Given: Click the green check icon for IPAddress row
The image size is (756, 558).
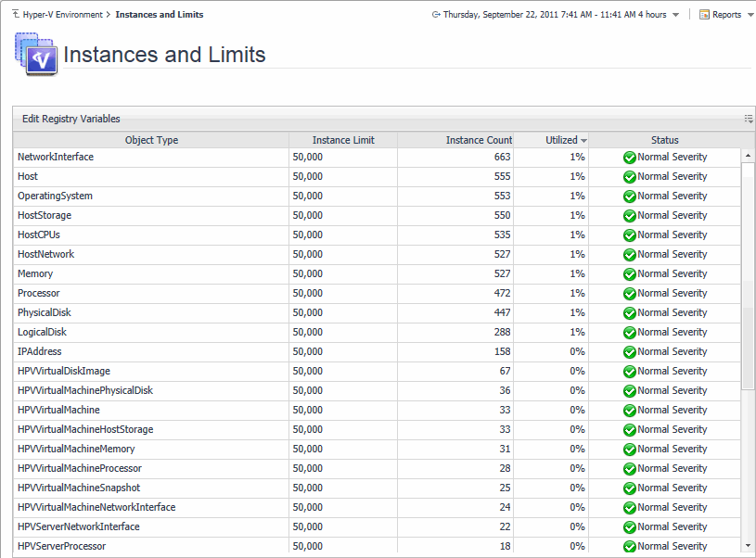Looking at the screenshot, I should tap(629, 352).
